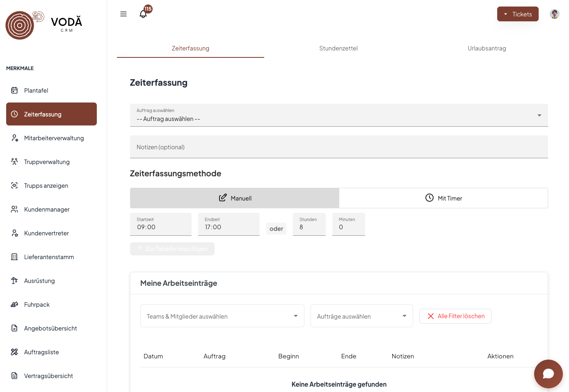This screenshot has width=569, height=392.
Task: Click the Auftragsliste tools icon
Action: click(14, 352)
